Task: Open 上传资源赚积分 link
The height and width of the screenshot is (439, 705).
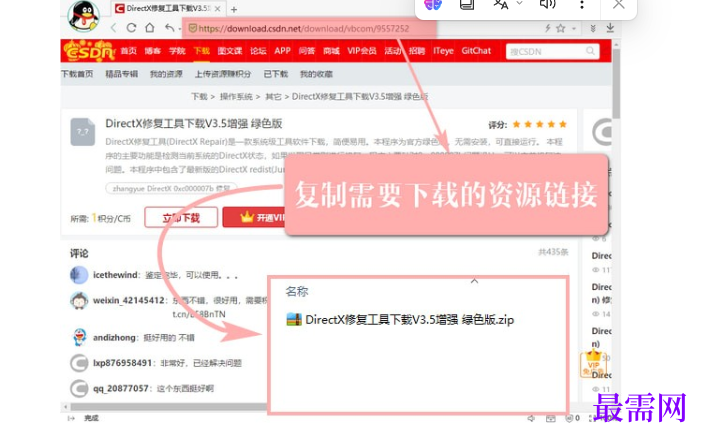Action: 223,74
